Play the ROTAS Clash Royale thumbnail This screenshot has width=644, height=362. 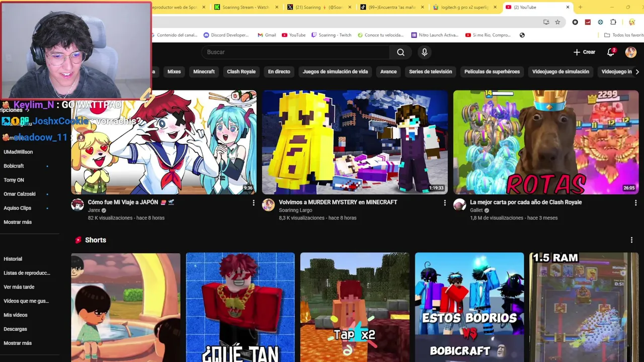click(x=546, y=142)
